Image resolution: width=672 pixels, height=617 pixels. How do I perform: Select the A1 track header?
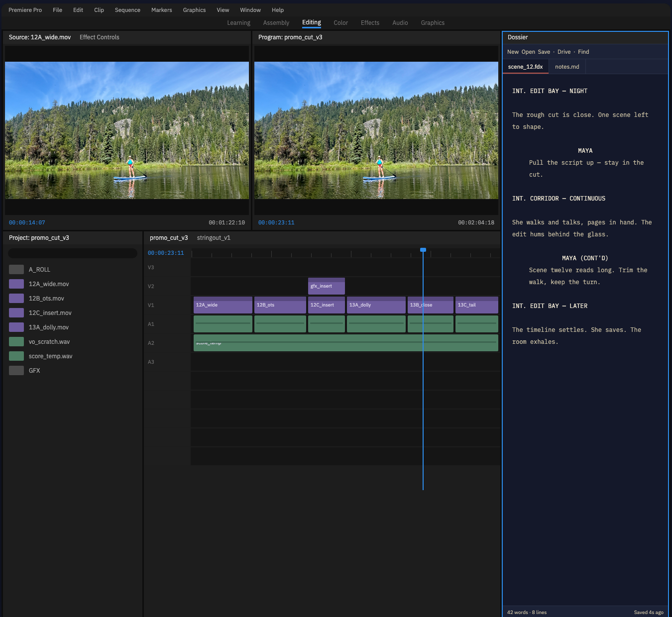167,324
